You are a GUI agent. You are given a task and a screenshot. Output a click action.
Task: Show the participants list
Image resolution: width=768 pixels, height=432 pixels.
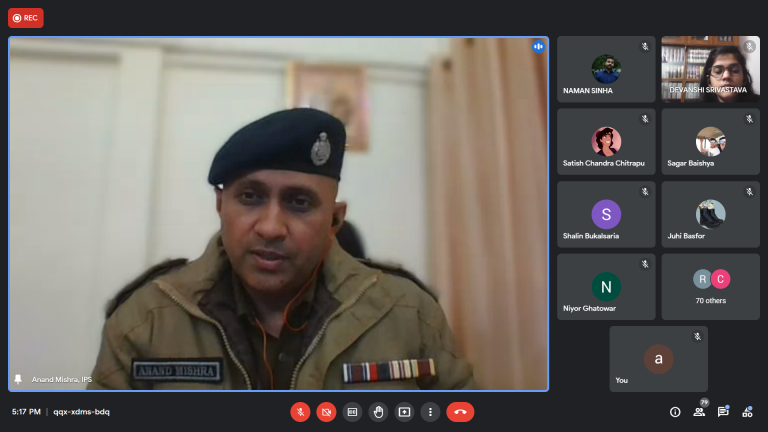coord(699,411)
